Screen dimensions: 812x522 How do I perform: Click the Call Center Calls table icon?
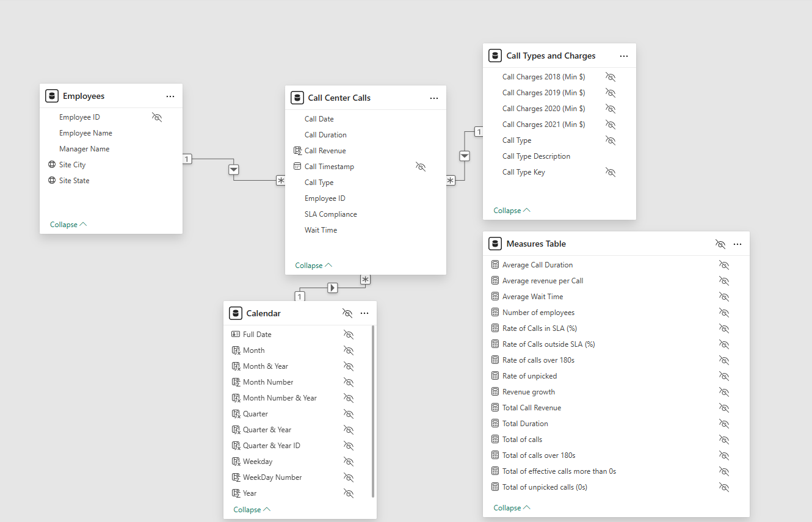point(297,98)
